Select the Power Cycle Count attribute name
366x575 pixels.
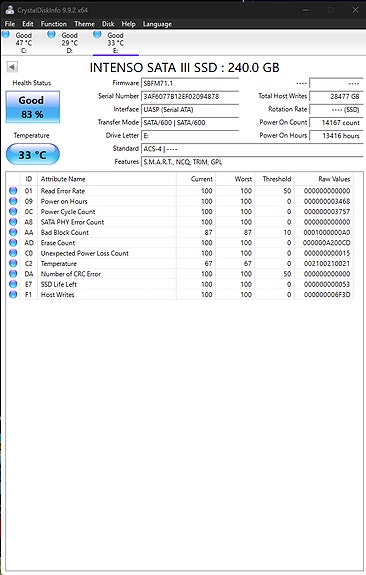click(68, 211)
